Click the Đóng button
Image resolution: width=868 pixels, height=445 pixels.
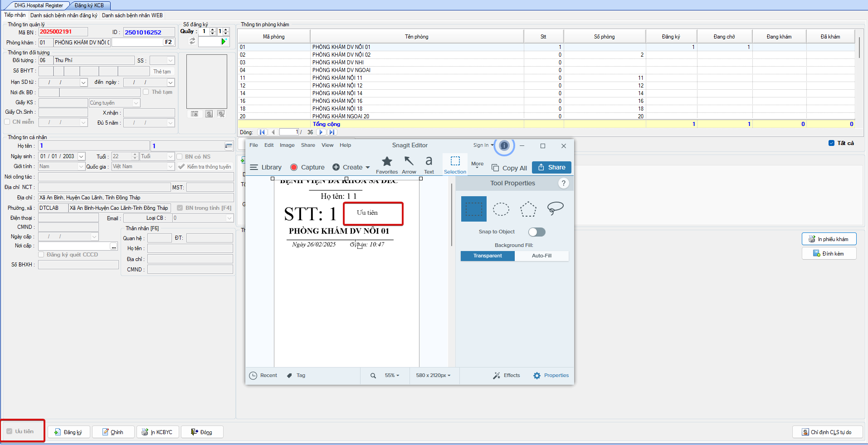coord(202,432)
